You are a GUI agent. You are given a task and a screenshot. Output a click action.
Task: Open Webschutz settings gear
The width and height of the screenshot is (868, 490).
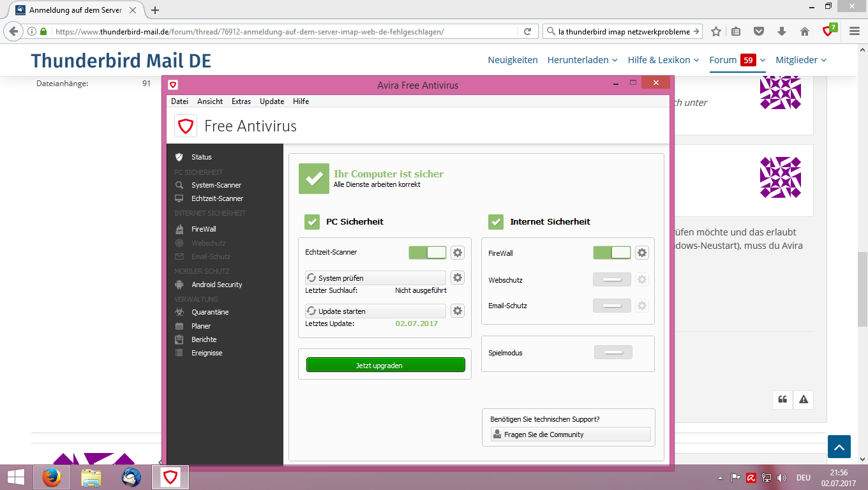(x=642, y=279)
